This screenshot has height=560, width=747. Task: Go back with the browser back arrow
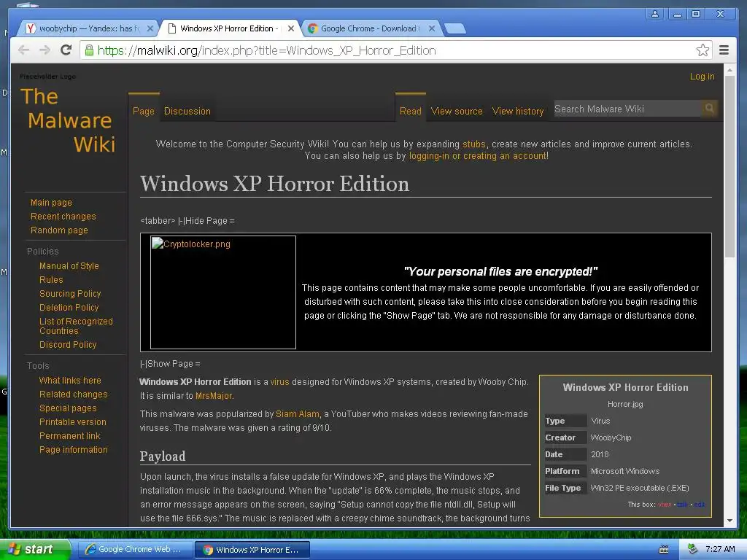(24, 50)
